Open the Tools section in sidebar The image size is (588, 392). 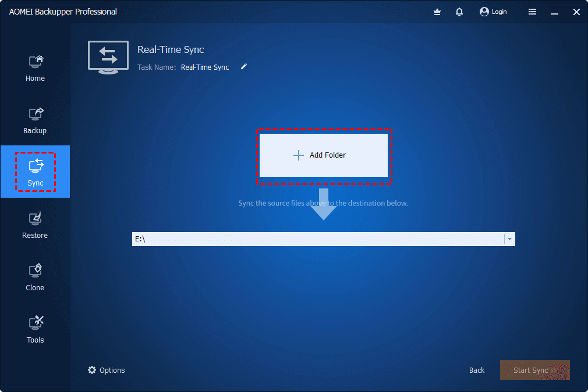pos(36,330)
